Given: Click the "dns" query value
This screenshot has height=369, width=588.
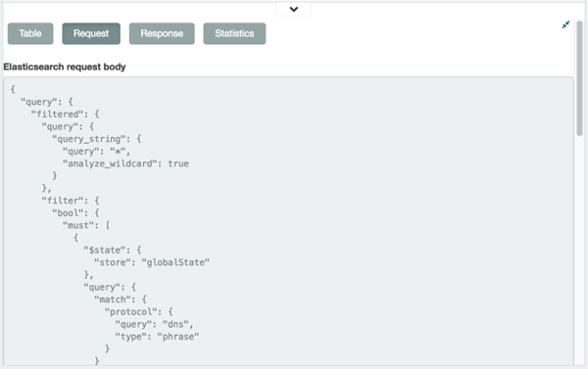Looking at the screenshot, I should (x=175, y=324).
